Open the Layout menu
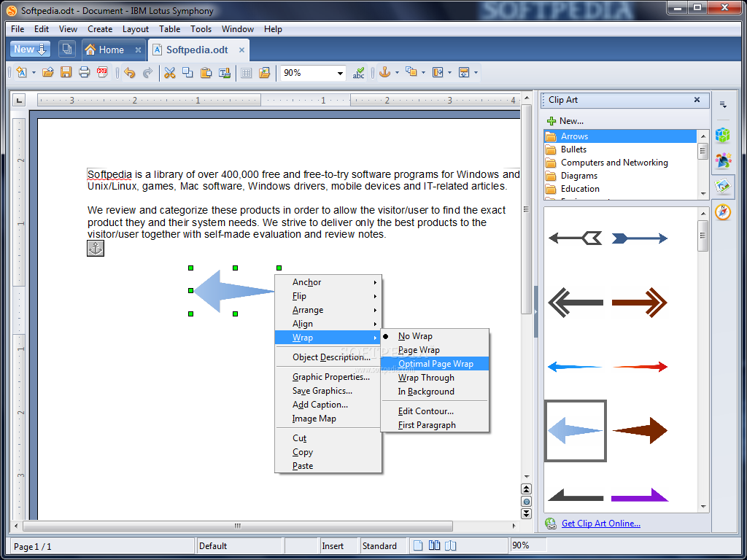Image resolution: width=747 pixels, height=560 pixels. pos(135,29)
